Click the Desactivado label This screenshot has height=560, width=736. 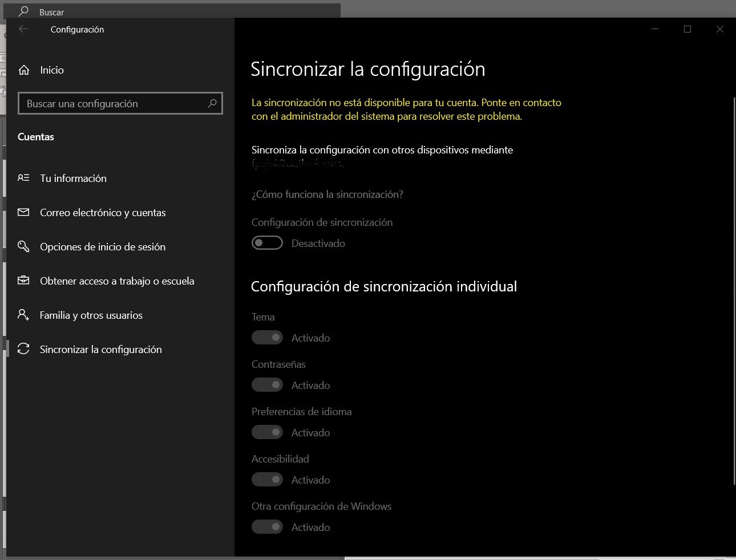(x=318, y=244)
